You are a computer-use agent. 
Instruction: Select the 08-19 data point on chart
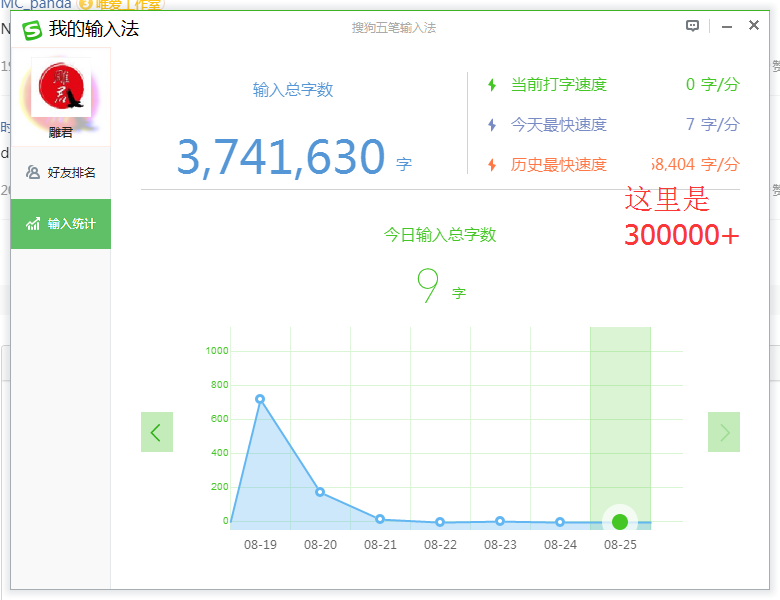(x=260, y=399)
